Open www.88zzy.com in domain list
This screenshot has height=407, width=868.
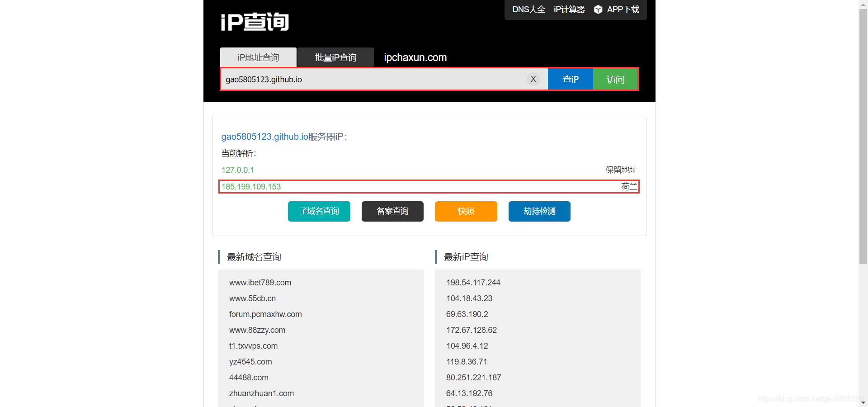click(257, 330)
